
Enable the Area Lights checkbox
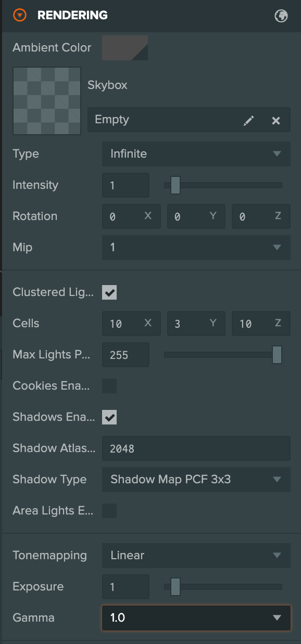click(109, 511)
